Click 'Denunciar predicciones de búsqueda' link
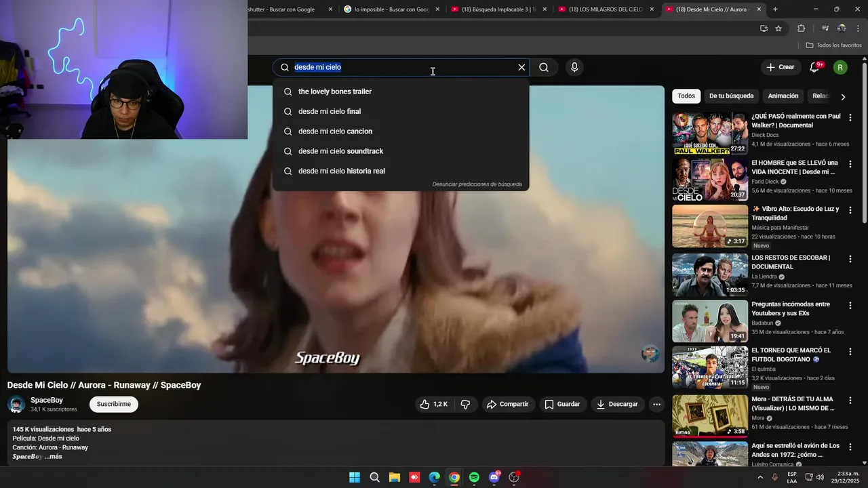Image resolution: width=868 pixels, height=488 pixels. (477, 184)
